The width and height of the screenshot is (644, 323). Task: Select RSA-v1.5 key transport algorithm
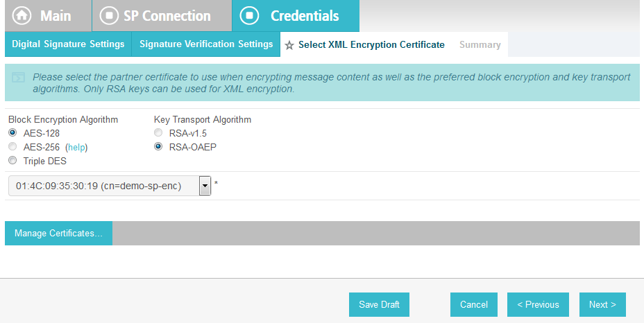tap(158, 132)
